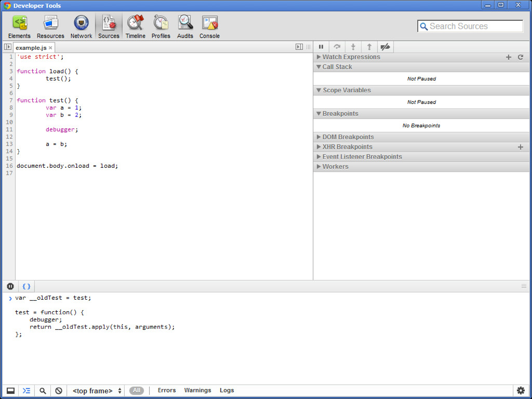
Task: Click 'return __oldTest.apply' console line
Action: point(102,327)
